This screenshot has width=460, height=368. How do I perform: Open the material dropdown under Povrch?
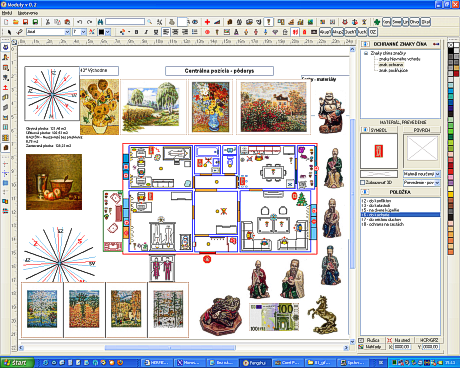[x=437, y=174]
